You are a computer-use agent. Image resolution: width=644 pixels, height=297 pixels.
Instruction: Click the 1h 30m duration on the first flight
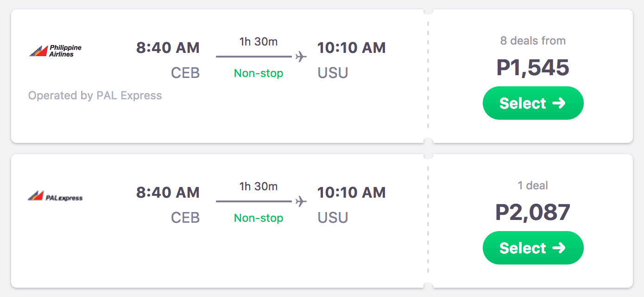(x=259, y=41)
